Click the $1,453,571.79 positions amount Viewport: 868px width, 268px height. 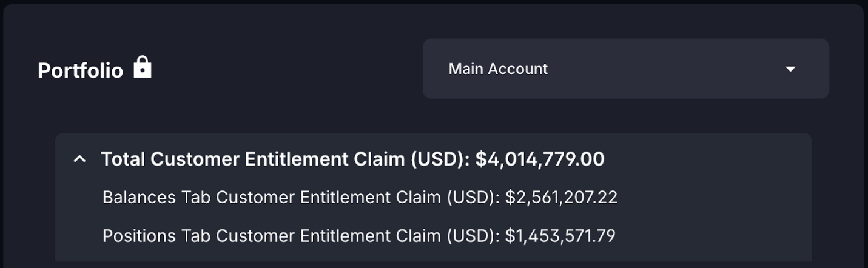tap(560, 235)
